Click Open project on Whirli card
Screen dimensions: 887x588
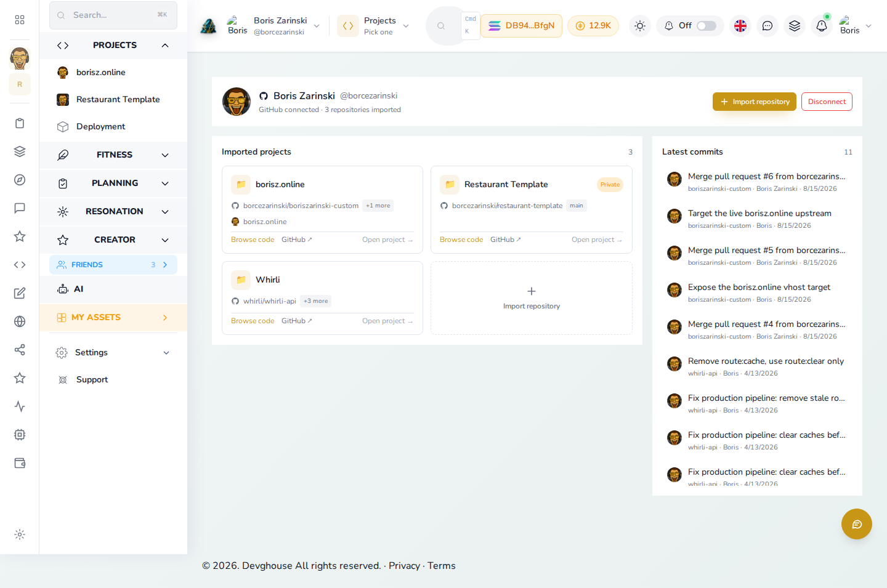387,321
